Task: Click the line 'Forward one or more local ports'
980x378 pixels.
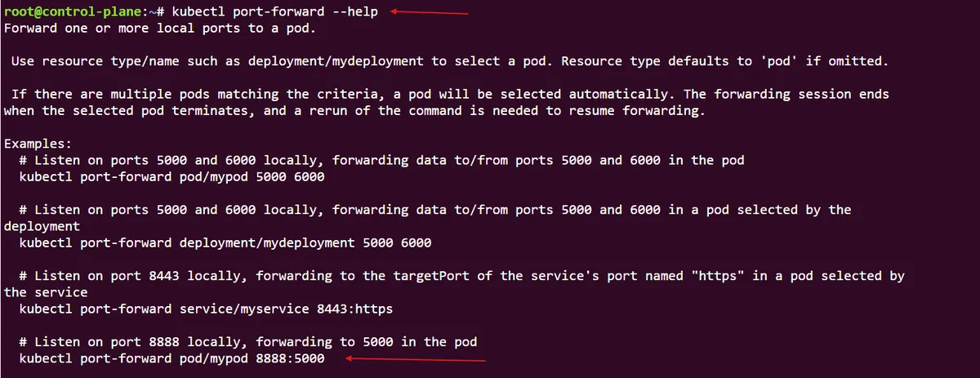Action: pos(159,29)
